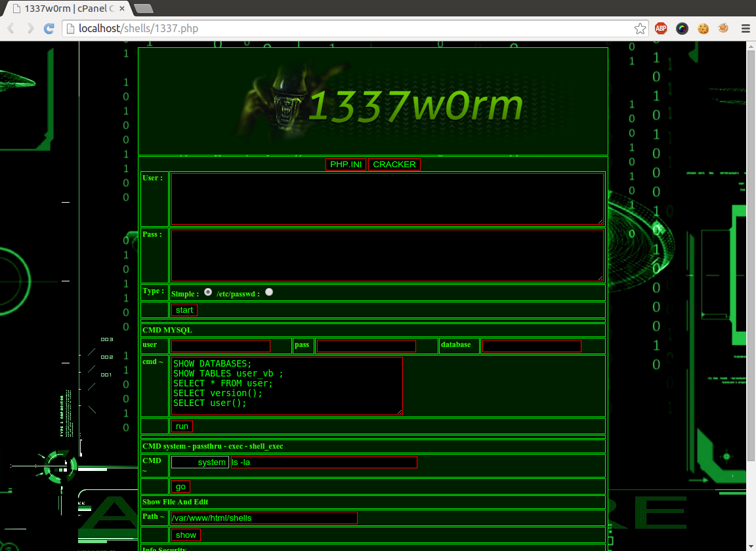This screenshot has width=756, height=551.
Task: Close the 1337w0rm browser tab
Action: tap(122, 9)
